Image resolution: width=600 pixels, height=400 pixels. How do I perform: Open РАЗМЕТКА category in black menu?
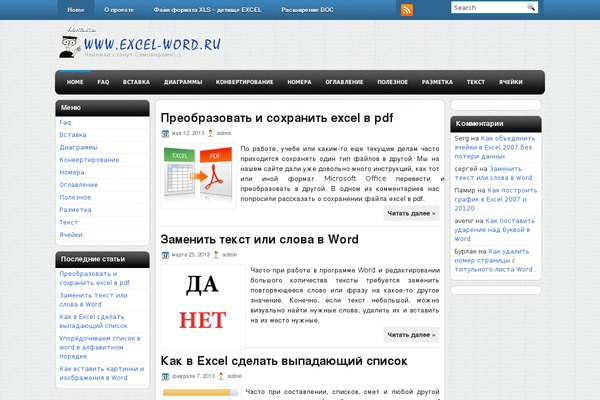[x=437, y=82]
